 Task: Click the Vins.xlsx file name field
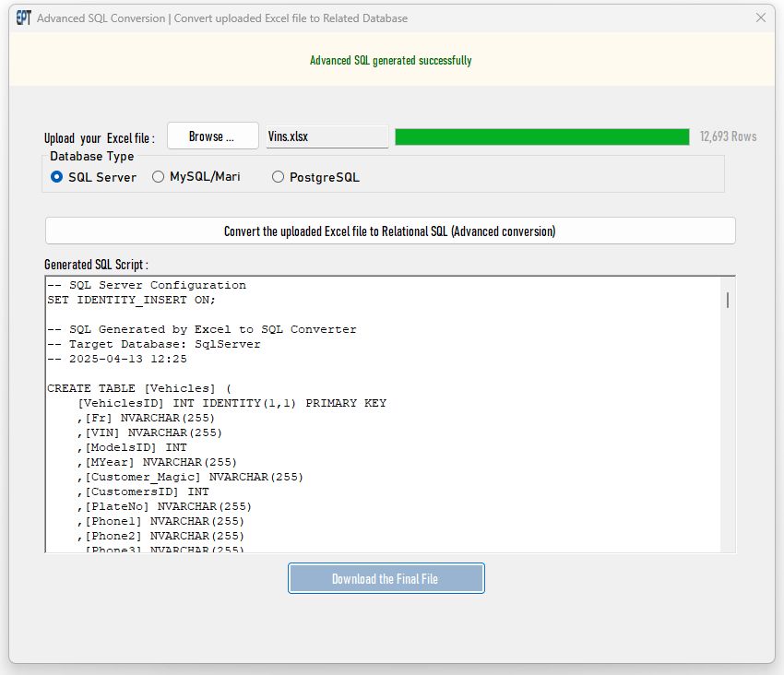click(327, 136)
